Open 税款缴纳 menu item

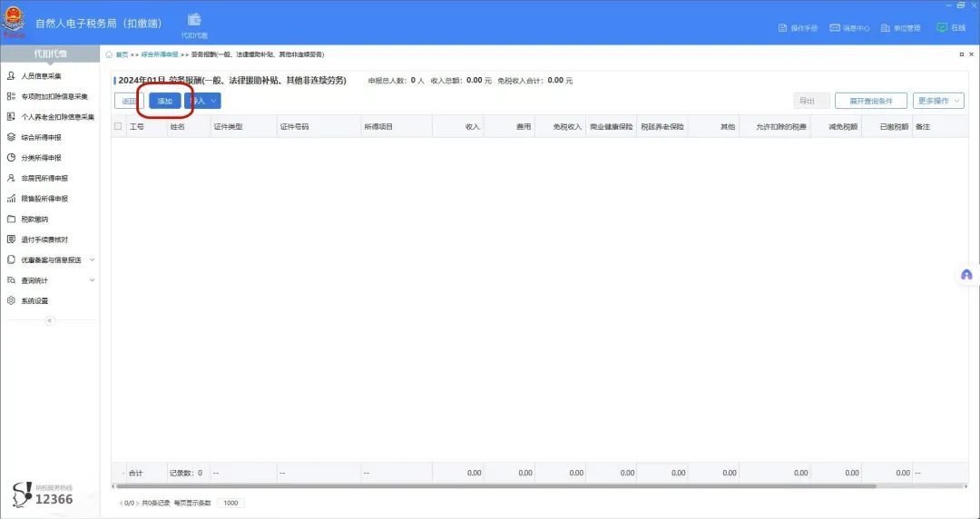click(x=34, y=219)
